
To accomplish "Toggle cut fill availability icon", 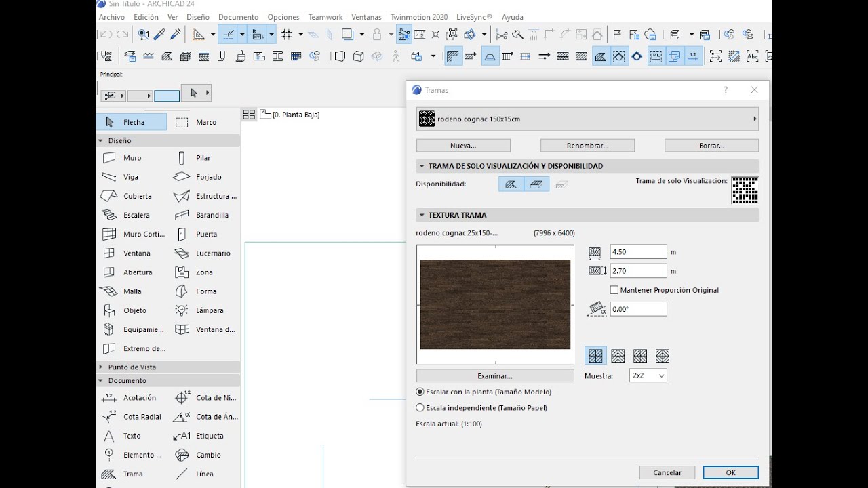I will [561, 184].
